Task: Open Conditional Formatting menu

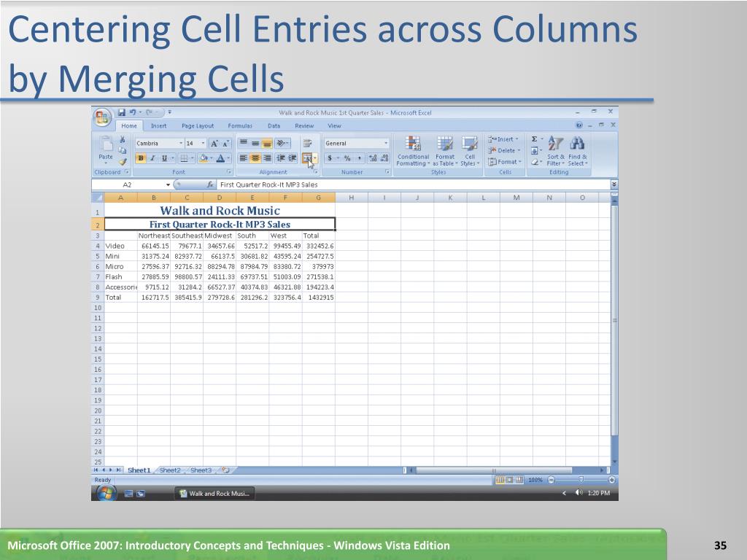Action: click(413, 151)
